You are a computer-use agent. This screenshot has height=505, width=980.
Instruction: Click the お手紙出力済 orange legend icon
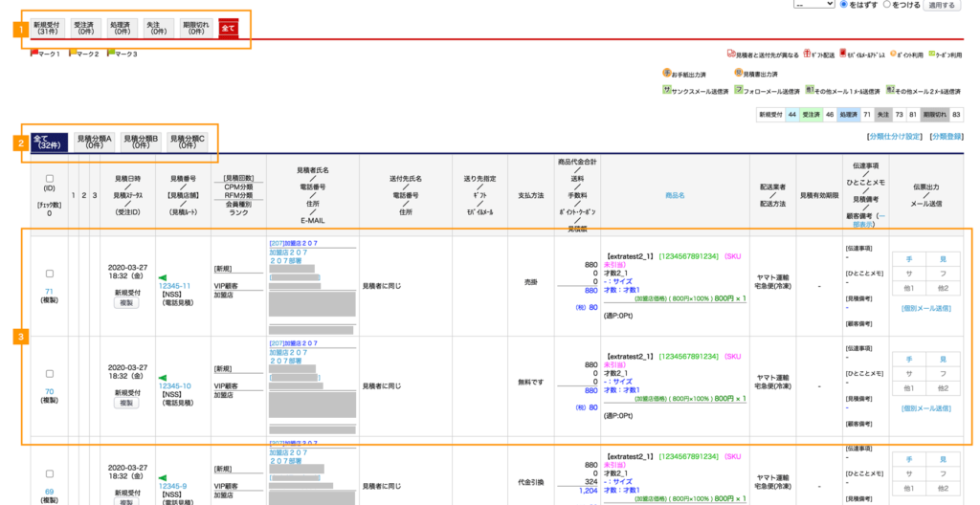tap(667, 73)
